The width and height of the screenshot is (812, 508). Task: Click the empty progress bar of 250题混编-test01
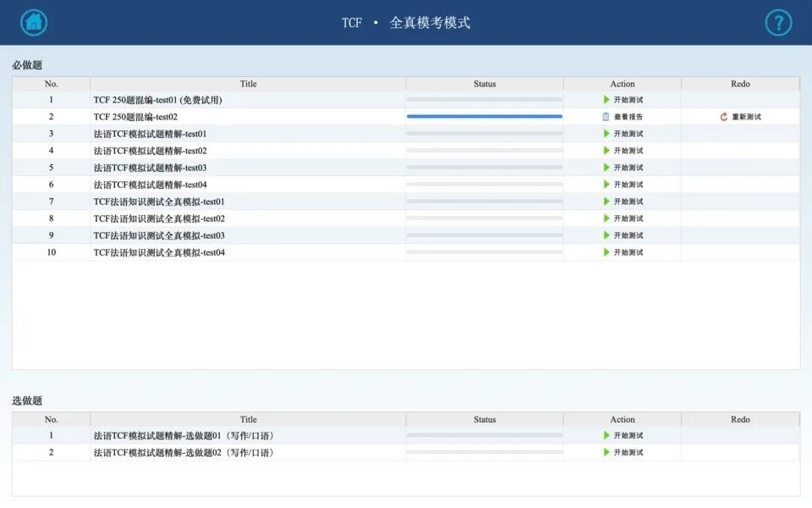485,100
